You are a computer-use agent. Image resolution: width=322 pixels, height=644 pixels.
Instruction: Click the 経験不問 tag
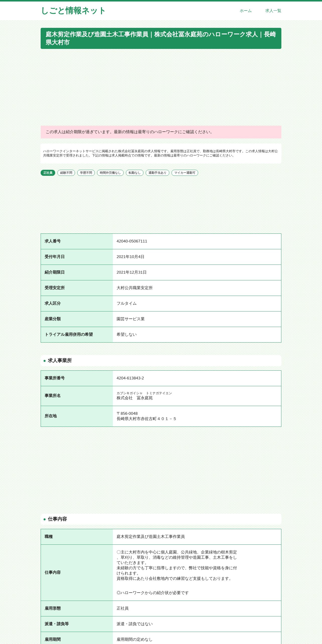[x=66, y=173]
